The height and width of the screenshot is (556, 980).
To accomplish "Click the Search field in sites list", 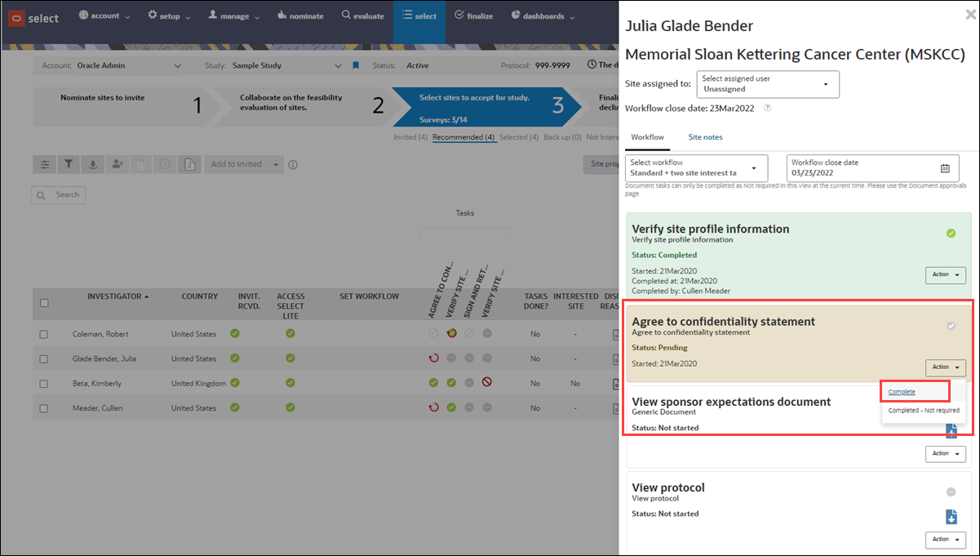I will coord(59,195).
